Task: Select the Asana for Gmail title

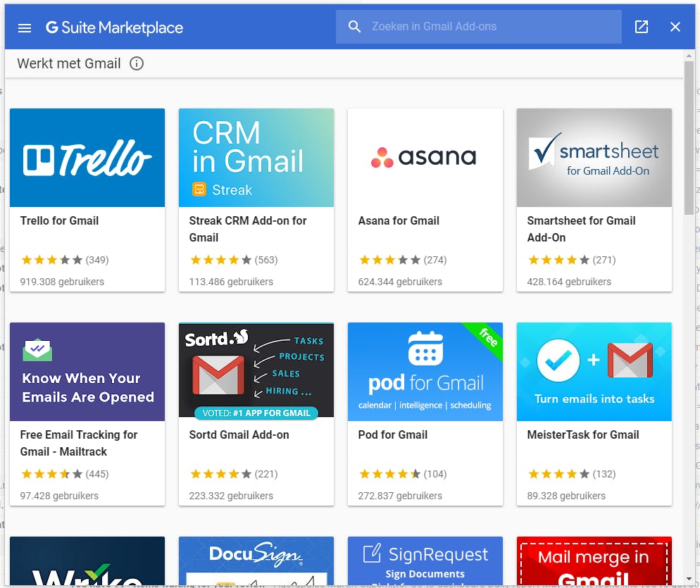Action: click(399, 220)
